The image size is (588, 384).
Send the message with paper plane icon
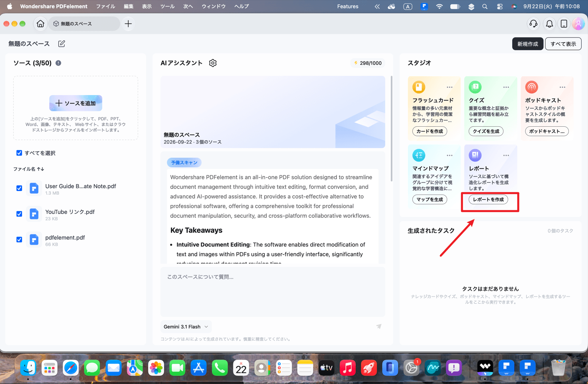tap(379, 326)
